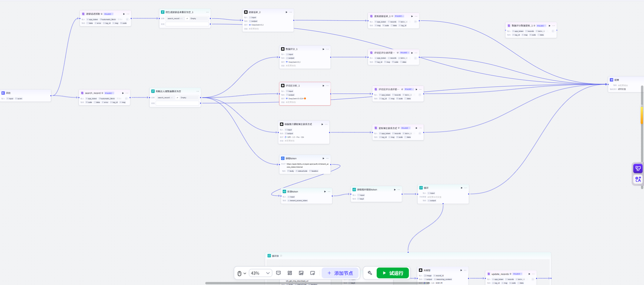Open more options on 话术_2 node
This screenshot has height=285, width=644.
pyautogui.click(x=291, y=12)
